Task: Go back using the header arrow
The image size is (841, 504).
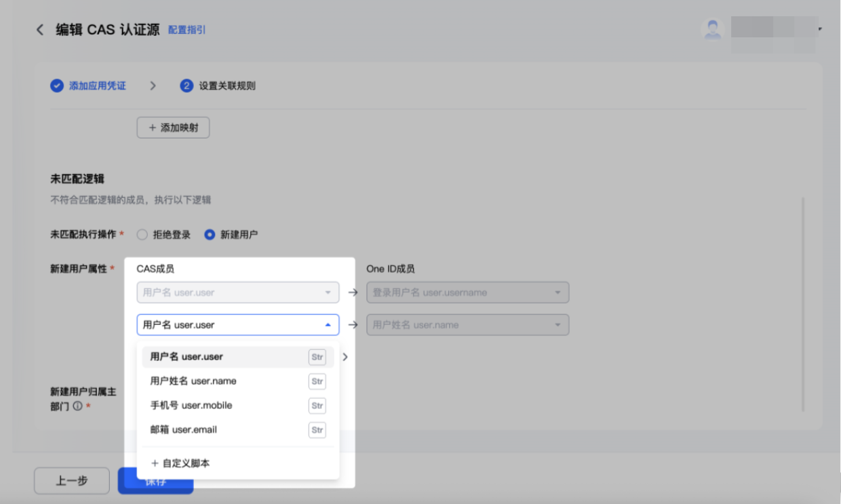Action: click(x=40, y=30)
